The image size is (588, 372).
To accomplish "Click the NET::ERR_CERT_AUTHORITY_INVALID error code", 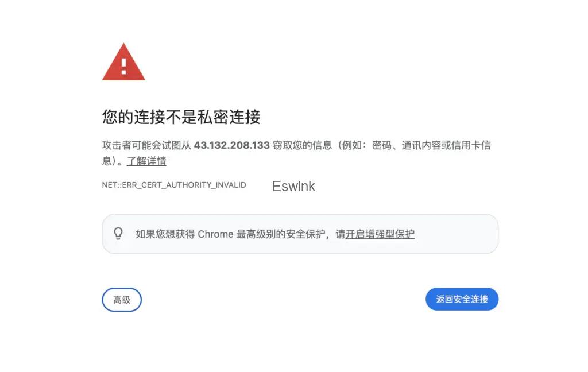I will (x=174, y=185).
